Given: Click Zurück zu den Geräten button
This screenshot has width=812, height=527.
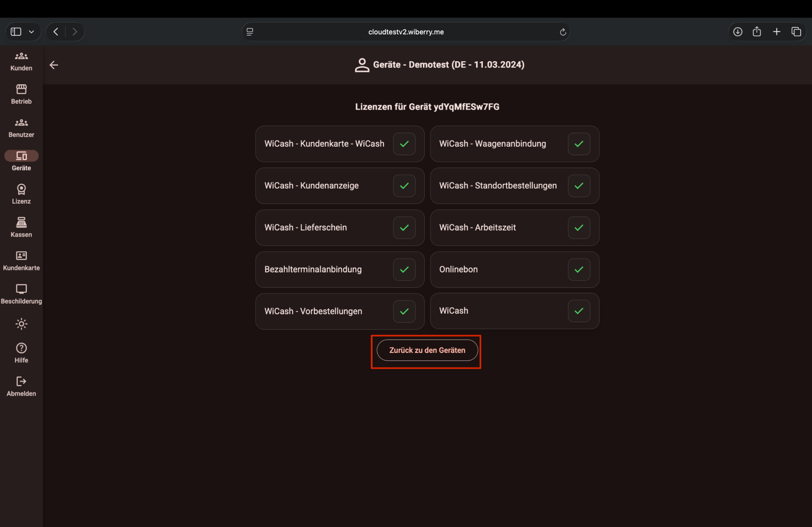Looking at the screenshot, I should click(x=427, y=350).
